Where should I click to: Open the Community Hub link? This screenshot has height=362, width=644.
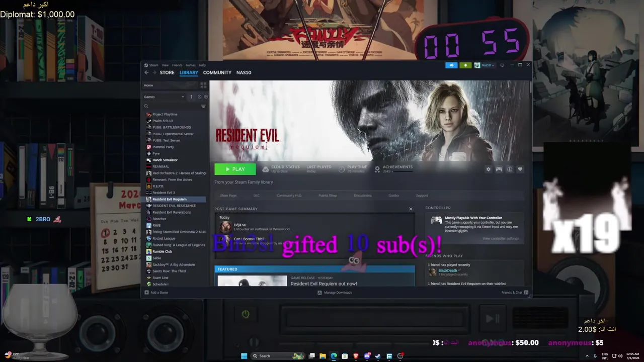[289, 196]
